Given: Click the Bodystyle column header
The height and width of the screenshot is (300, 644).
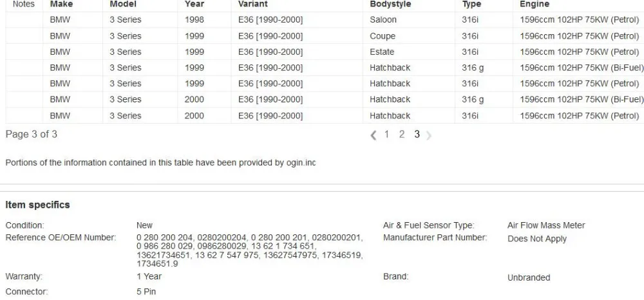Looking at the screenshot, I should click(390, 4).
